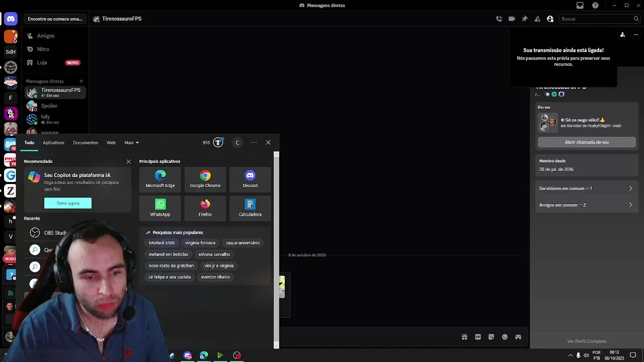Open the Encontre ou comece uma conversa box

55,19
